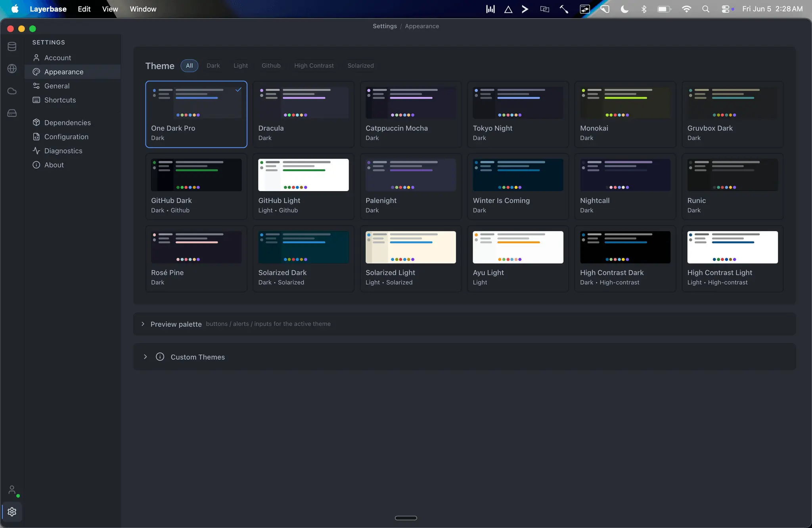Apply the Tokyo Night theme
The image size is (812, 528).
pos(518,115)
